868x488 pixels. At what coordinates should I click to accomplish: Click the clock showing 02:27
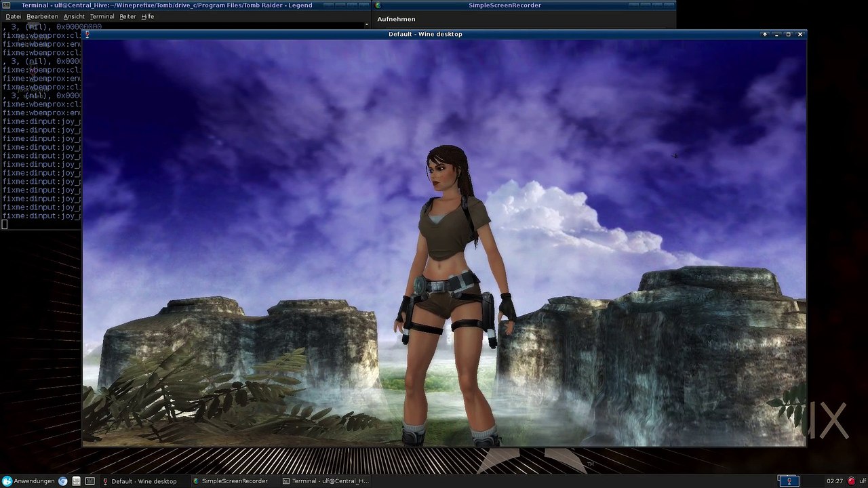pos(835,481)
